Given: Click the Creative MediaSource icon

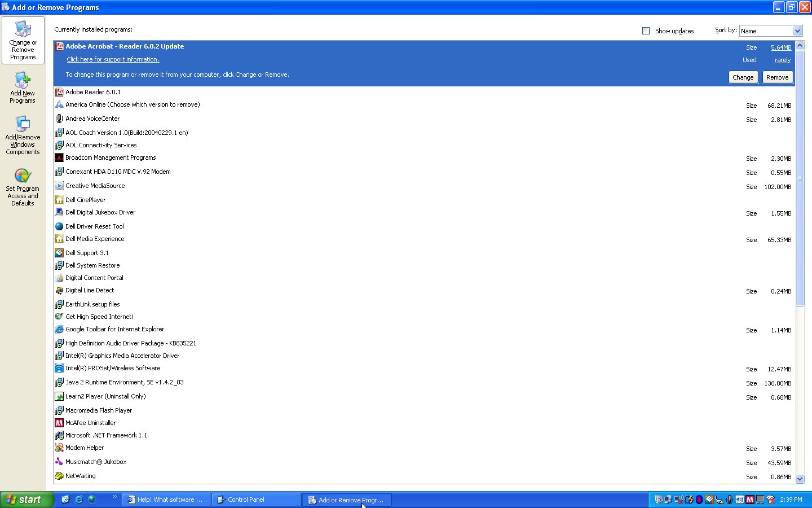Looking at the screenshot, I should coord(59,186).
